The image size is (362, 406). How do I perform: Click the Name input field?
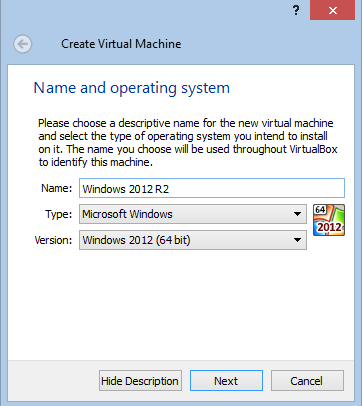tap(212, 188)
